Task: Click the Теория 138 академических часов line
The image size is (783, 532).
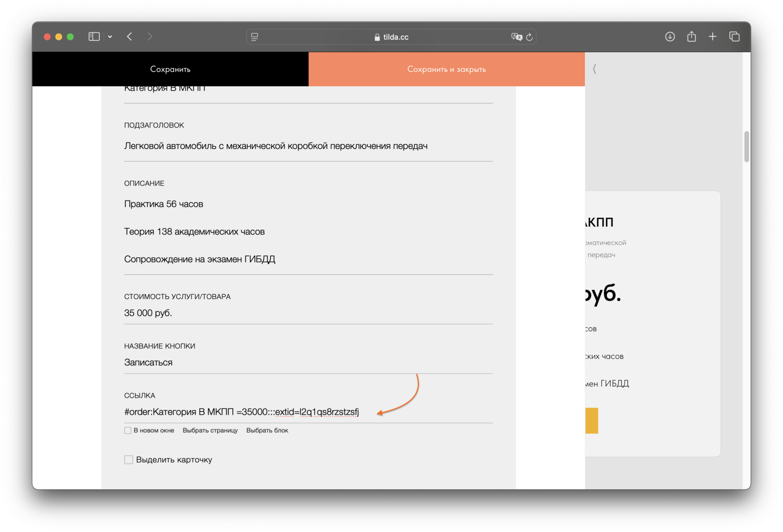Action: pyautogui.click(x=194, y=232)
